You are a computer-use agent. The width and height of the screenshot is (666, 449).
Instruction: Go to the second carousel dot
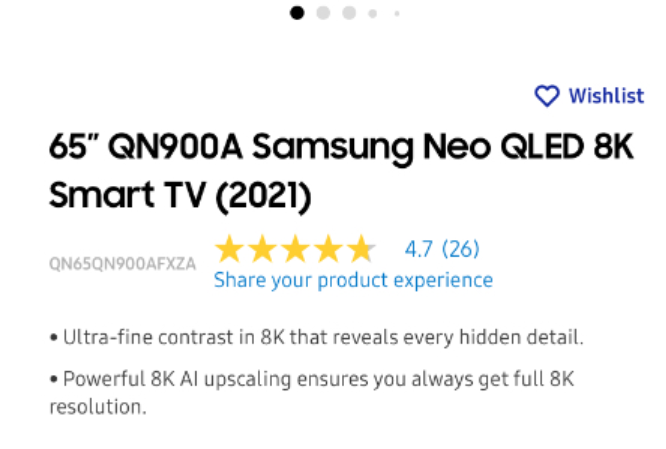(x=323, y=13)
